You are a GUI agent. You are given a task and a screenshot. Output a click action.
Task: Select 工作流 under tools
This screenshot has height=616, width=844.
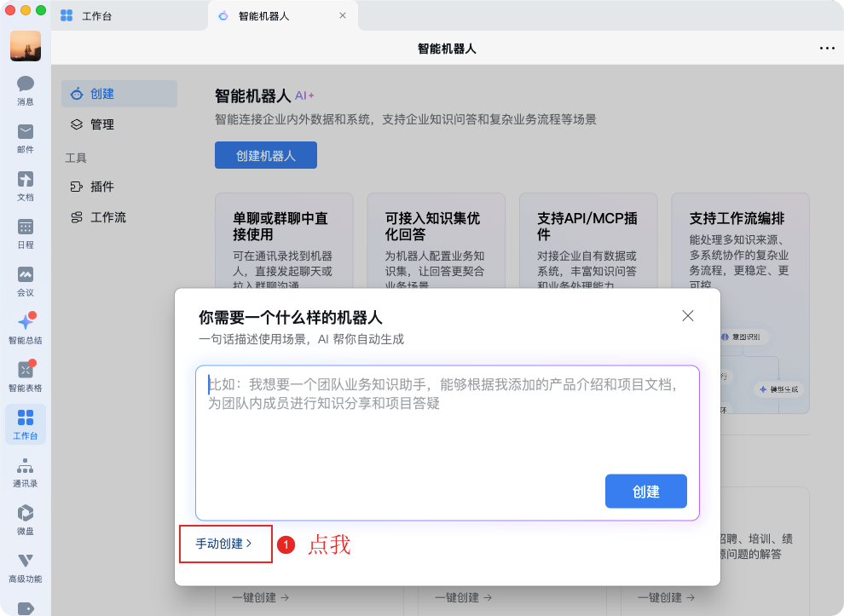tap(107, 217)
